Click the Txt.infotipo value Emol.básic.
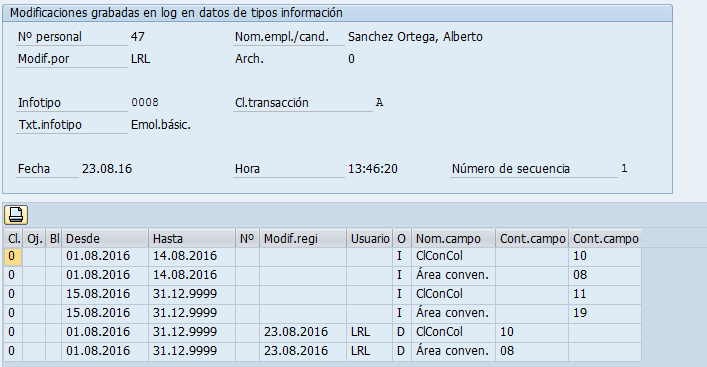 tap(161, 124)
